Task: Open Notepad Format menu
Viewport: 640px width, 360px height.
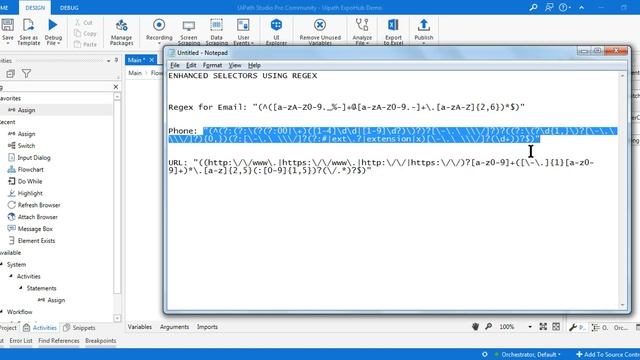Action: 212,65
